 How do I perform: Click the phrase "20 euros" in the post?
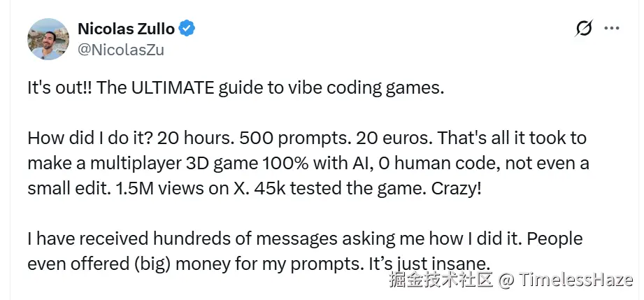point(394,138)
